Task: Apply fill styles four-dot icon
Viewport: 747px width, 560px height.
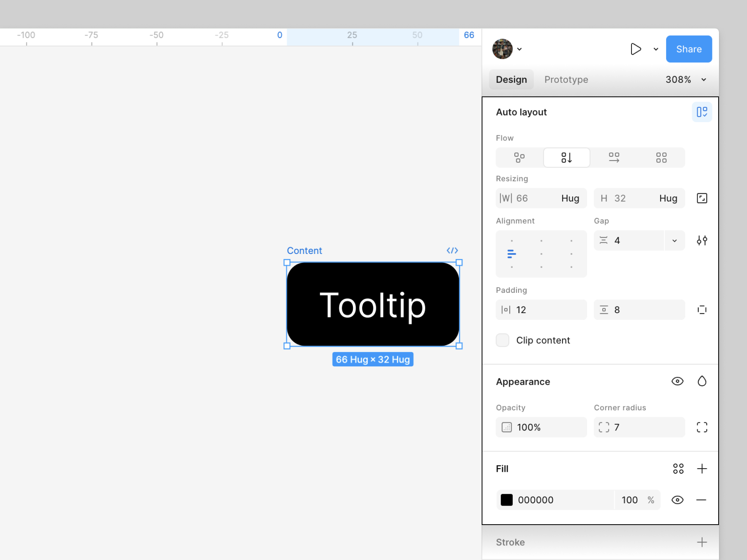Action: tap(678, 469)
